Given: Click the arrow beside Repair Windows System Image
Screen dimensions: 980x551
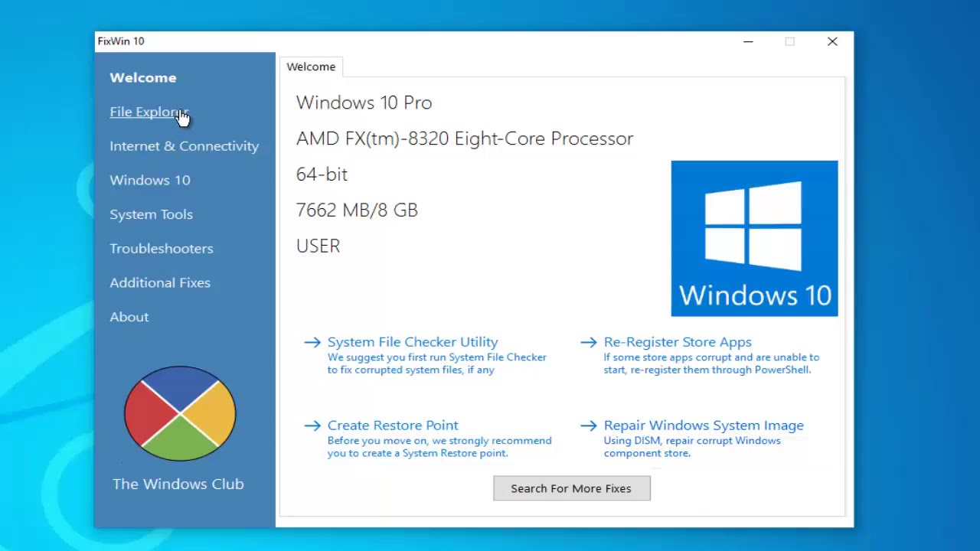Looking at the screenshot, I should (x=588, y=425).
